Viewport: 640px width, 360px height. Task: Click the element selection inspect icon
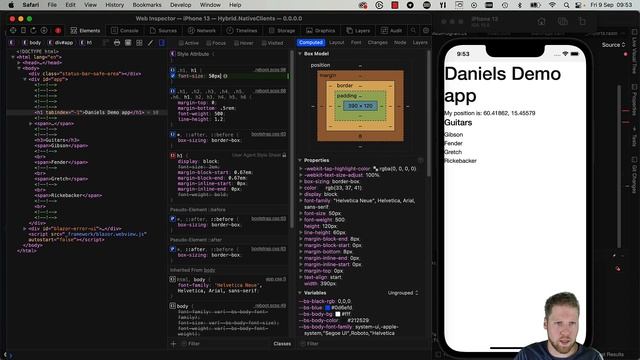pyautogui.click(x=13, y=30)
